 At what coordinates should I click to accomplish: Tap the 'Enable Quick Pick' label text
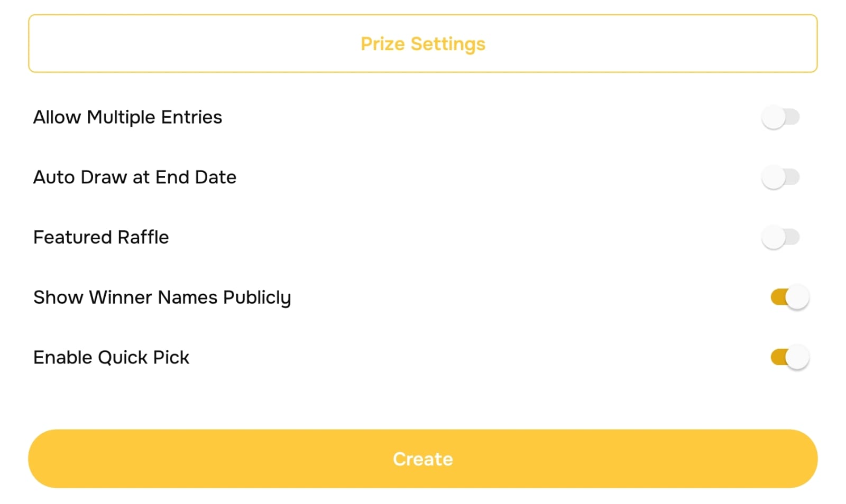point(111,358)
